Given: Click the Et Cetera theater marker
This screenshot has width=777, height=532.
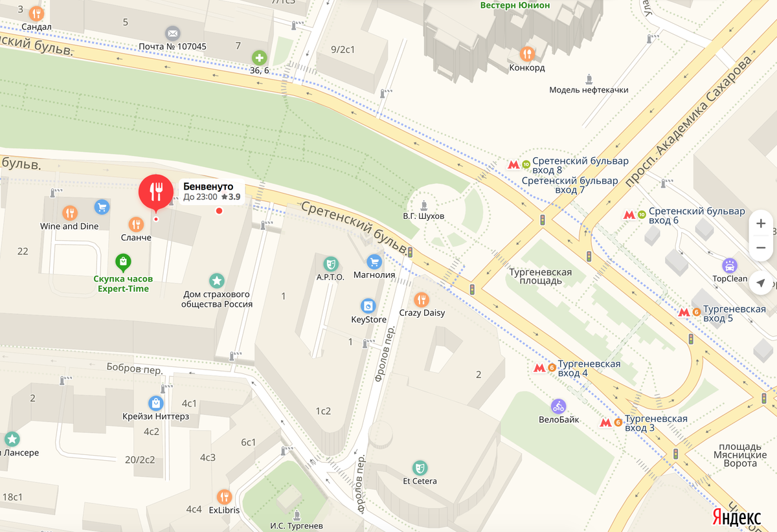Looking at the screenshot, I should click(x=420, y=467).
